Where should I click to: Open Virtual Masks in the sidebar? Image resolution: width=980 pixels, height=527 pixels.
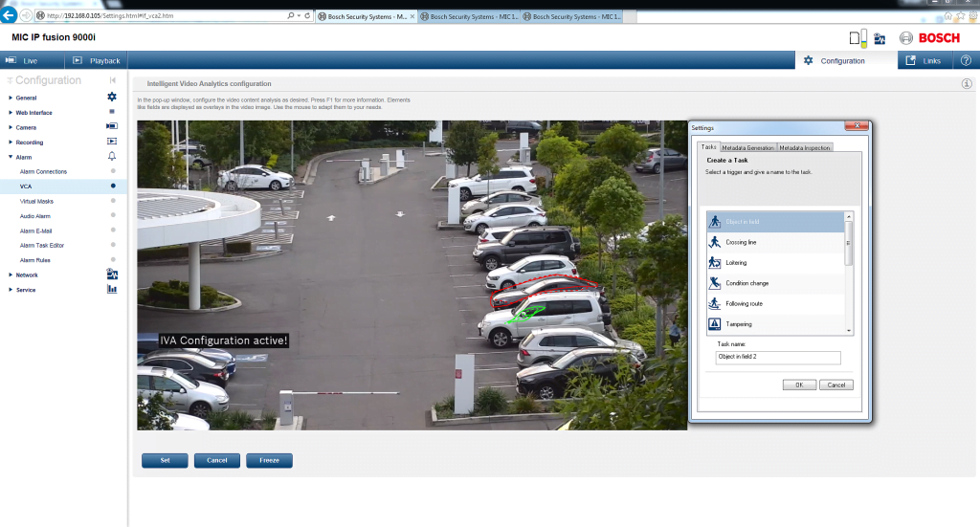point(36,202)
